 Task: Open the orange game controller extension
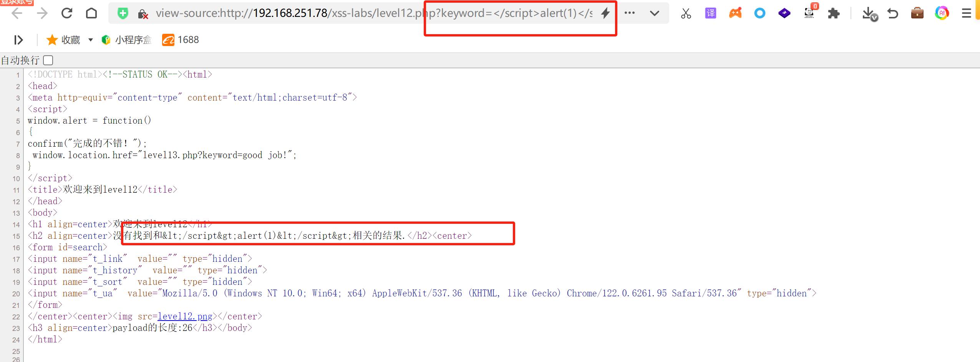pos(735,13)
